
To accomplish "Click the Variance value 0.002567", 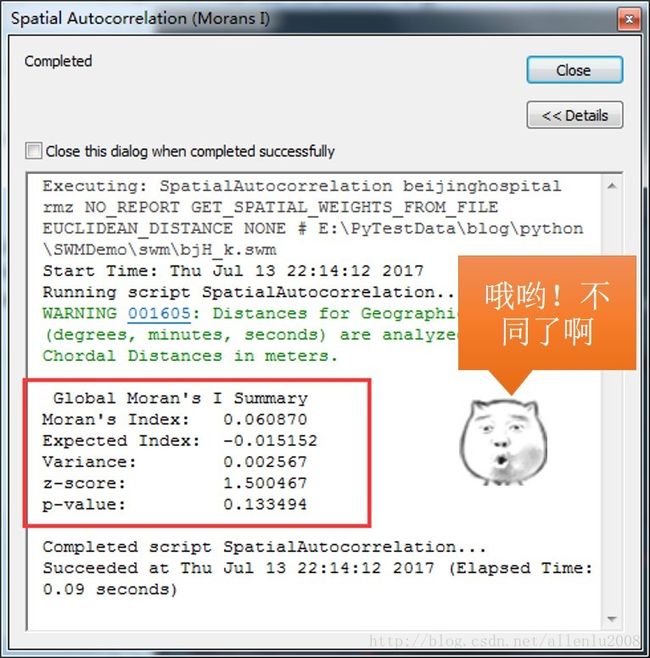I will click(265, 462).
